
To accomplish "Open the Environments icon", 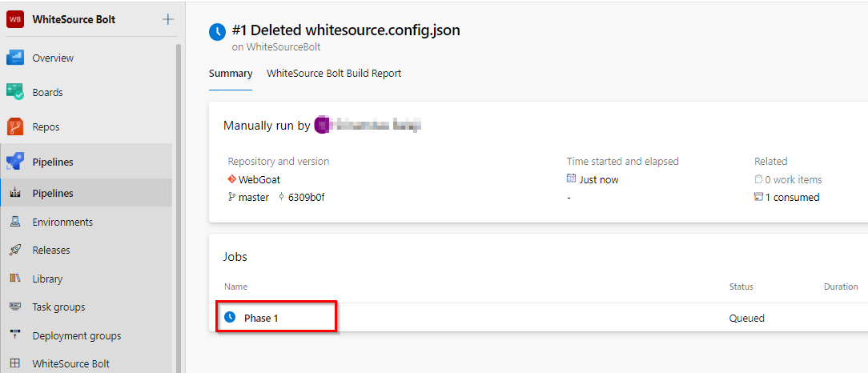I will pyautogui.click(x=15, y=222).
